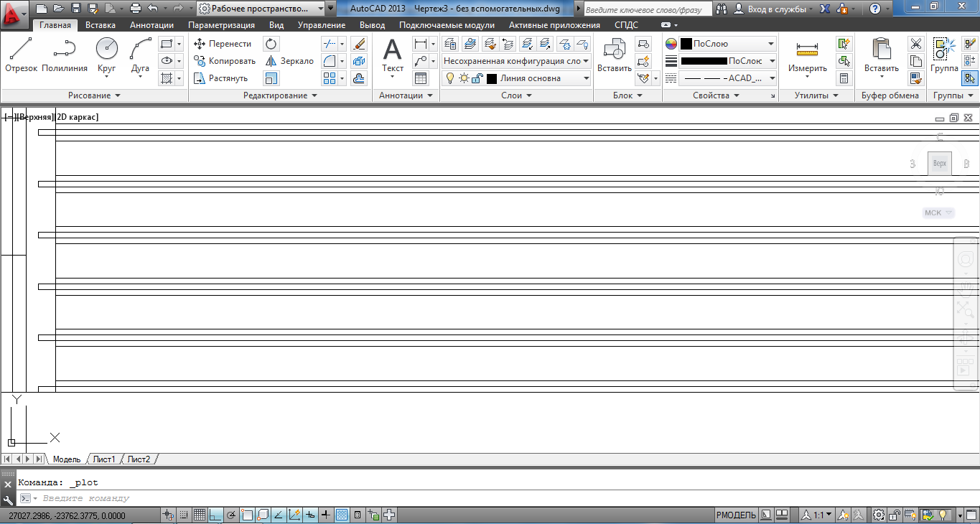
Task: Expand the Слои panel
Action: [x=516, y=95]
